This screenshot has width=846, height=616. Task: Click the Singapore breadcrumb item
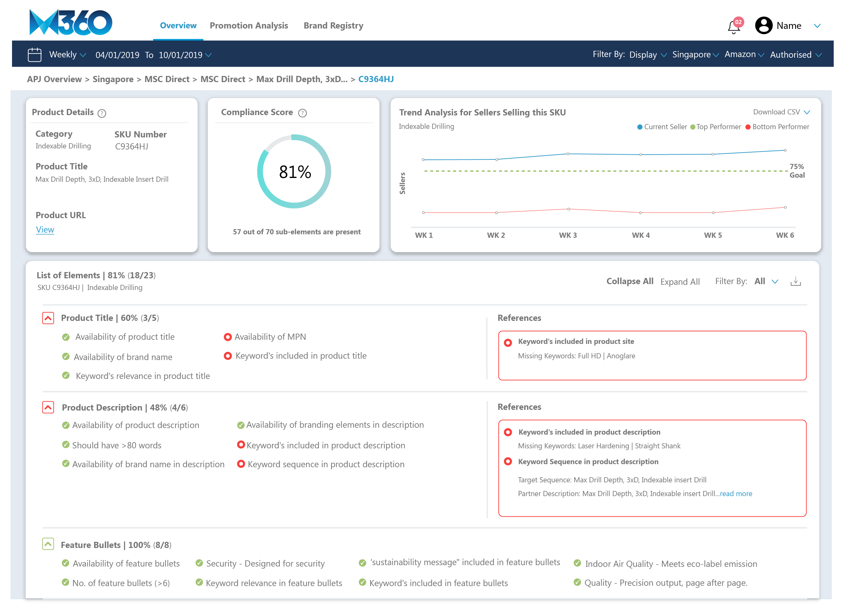pyautogui.click(x=113, y=79)
